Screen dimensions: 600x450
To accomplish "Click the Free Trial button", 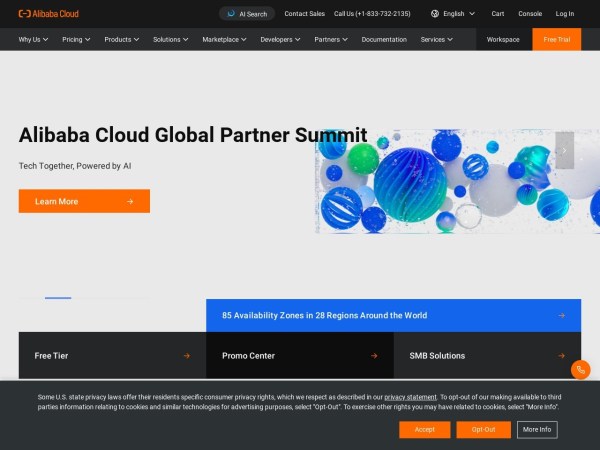I will 556,39.
